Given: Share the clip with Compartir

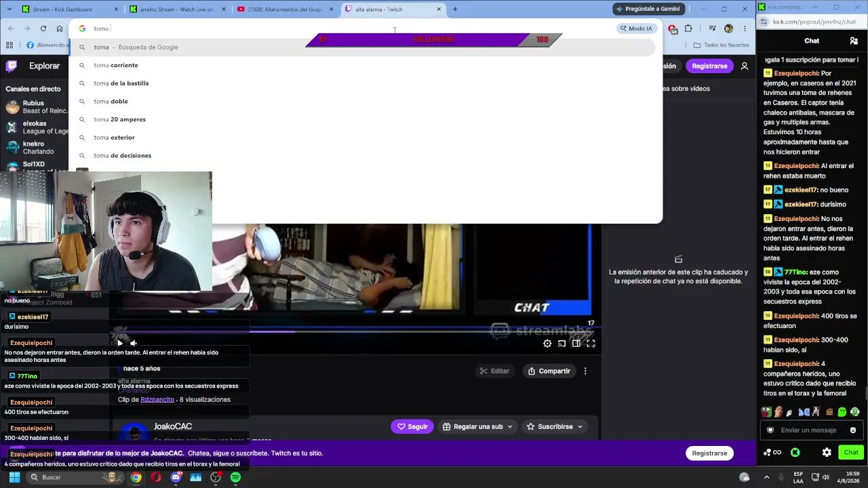Looking at the screenshot, I should [x=549, y=371].
